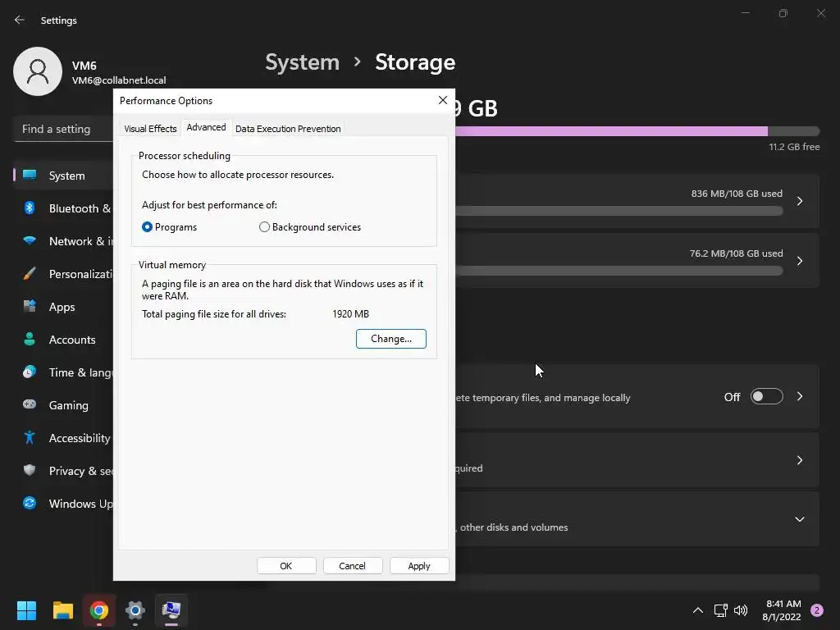Open File Explorer from the taskbar
The image size is (840, 630).
pos(62,610)
